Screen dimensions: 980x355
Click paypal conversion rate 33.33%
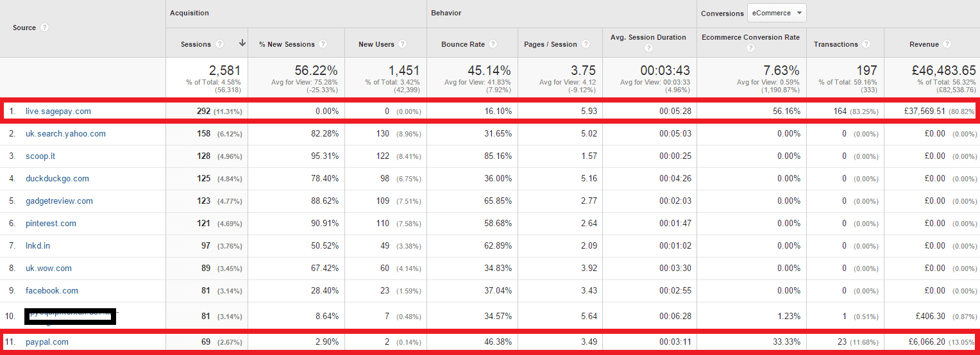[788, 342]
